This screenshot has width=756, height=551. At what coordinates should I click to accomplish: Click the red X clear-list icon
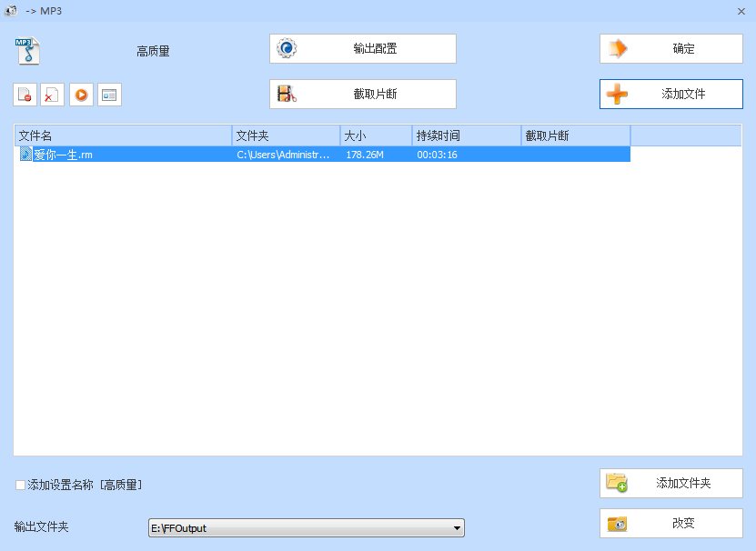click(52, 95)
